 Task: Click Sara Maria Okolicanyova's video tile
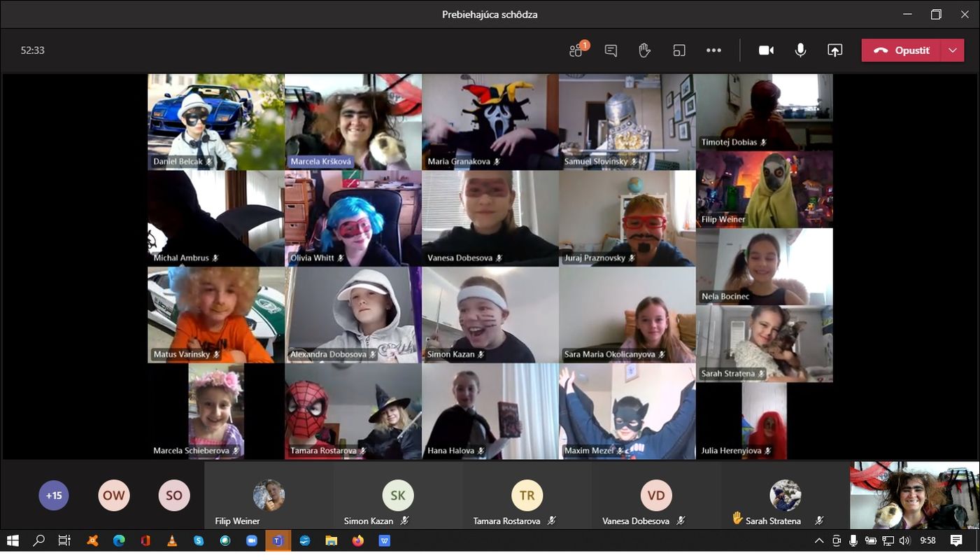tap(627, 315)
